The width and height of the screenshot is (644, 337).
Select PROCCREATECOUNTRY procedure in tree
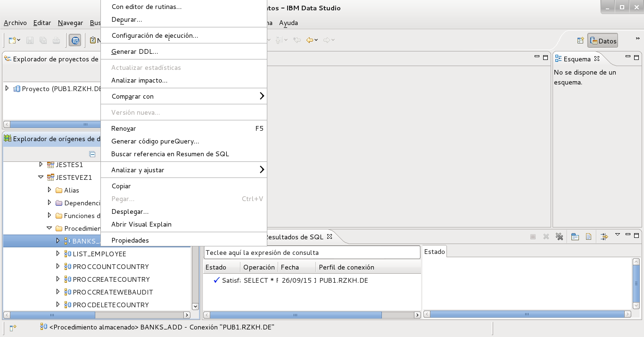tap(111, 279)
